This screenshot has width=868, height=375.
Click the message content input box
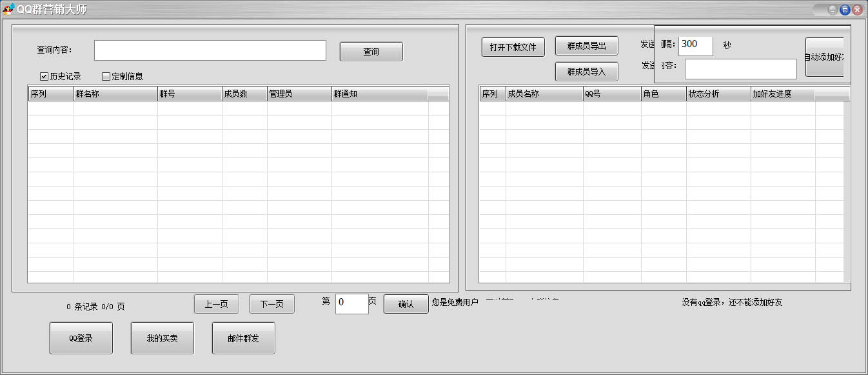[741, 69]
